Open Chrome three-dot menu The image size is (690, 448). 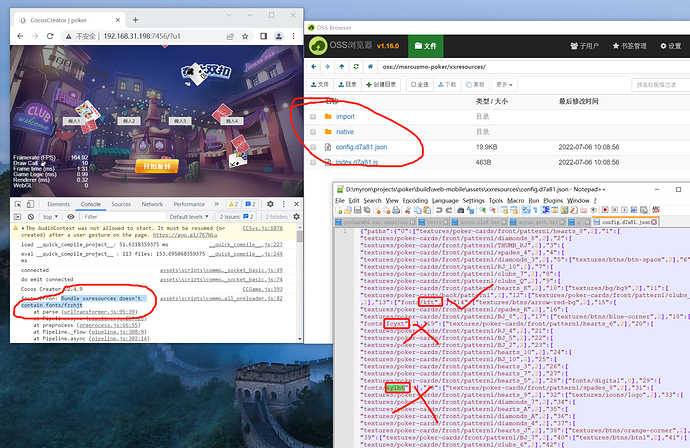pyautogui.click(x=294, y=36)
